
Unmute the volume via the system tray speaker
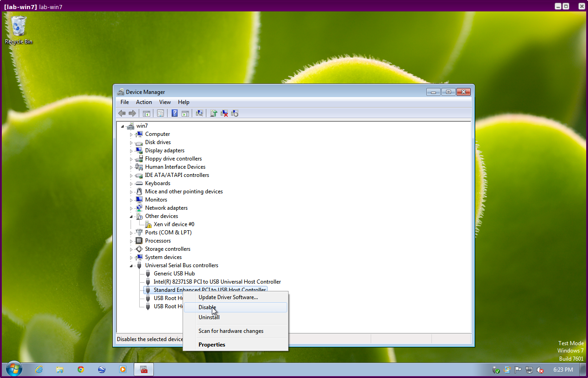(x=541, y=370)
